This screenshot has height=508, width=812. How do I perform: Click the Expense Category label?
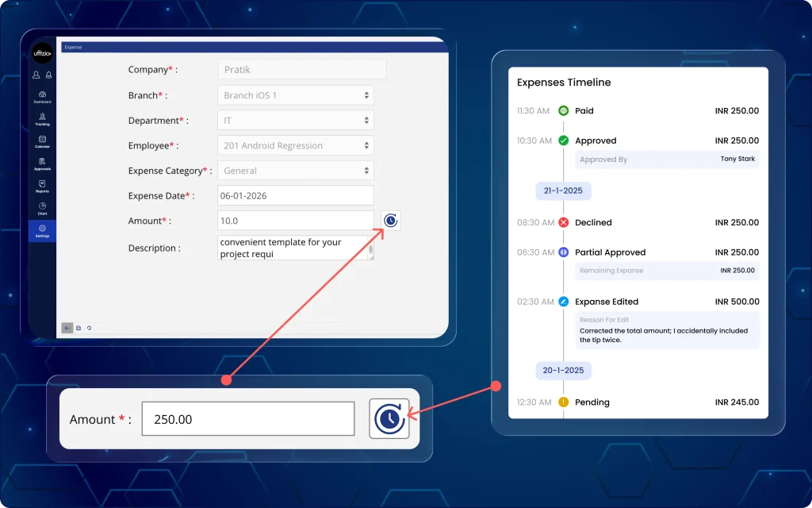click(x=170, y=171)
